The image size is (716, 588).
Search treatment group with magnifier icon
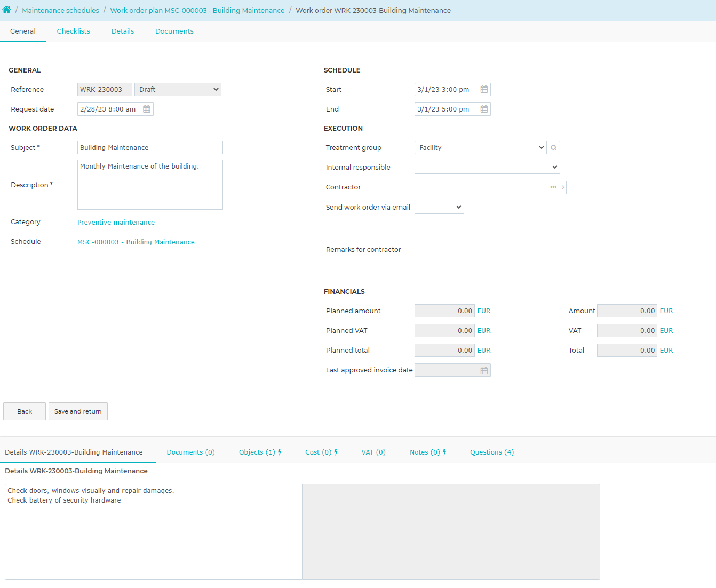click(554, 148)
